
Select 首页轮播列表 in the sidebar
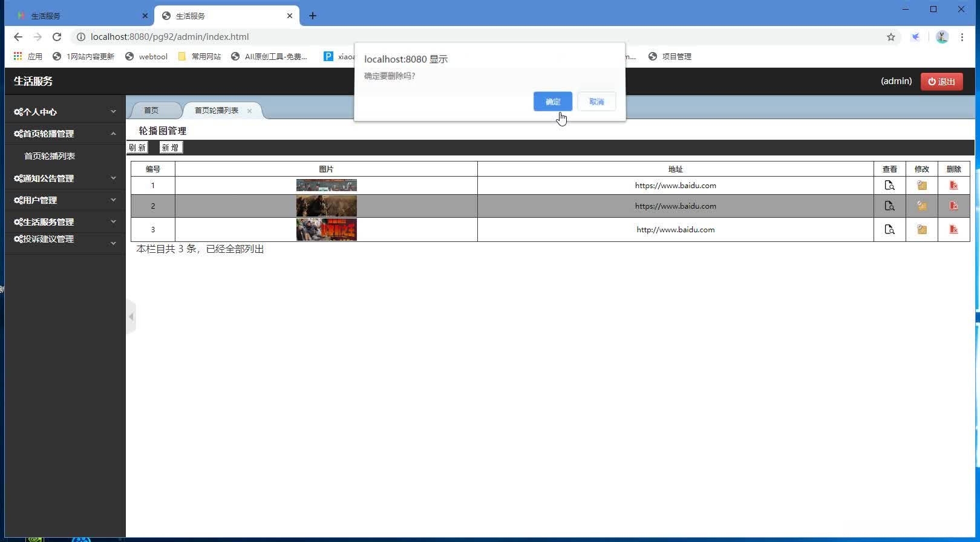[x=50, y=156]
